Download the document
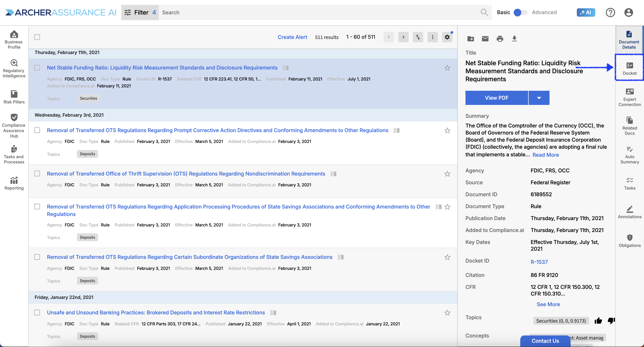644x347 pixels. [514, 39]
